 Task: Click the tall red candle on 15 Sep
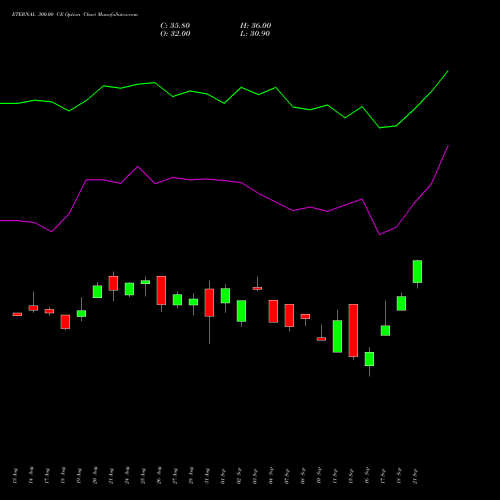click(353, 330)
